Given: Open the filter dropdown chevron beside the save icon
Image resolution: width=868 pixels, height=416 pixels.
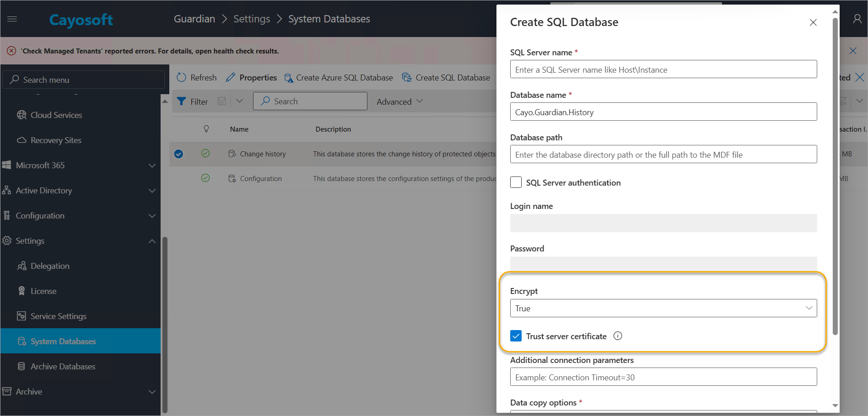Looking at the screenshot, I should [239, 101].
